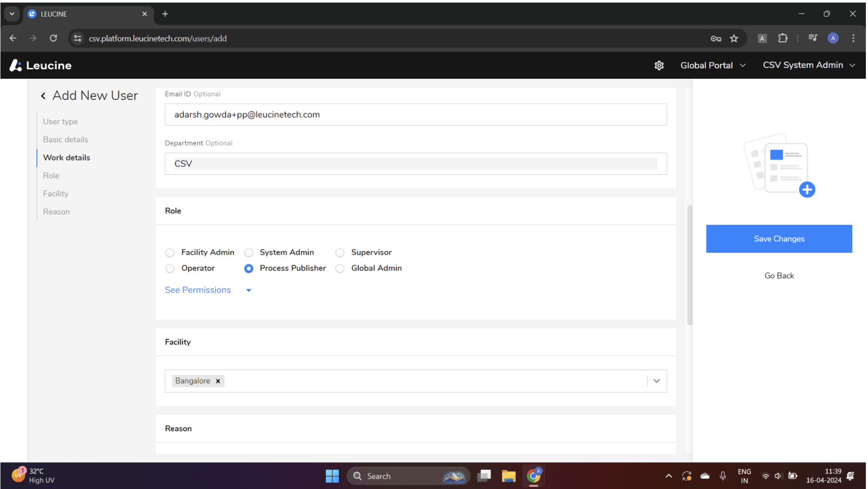Select the Process Publisher role
Screen dimensions: 868x489
[249, 268]
